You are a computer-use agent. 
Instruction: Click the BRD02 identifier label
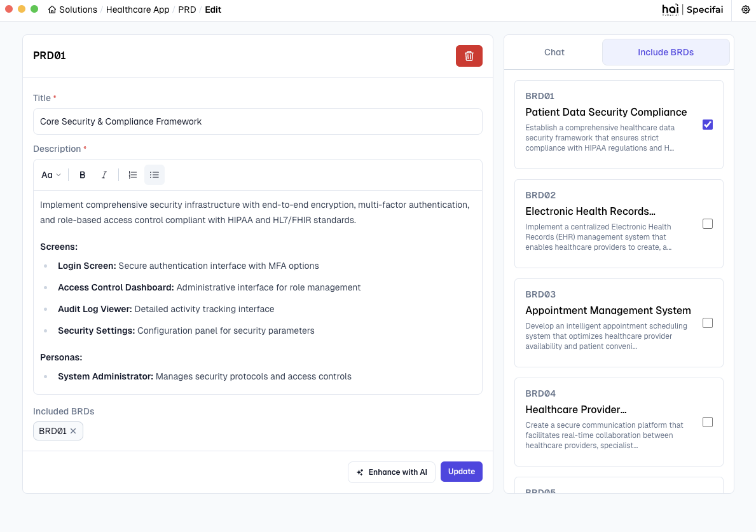540,195
